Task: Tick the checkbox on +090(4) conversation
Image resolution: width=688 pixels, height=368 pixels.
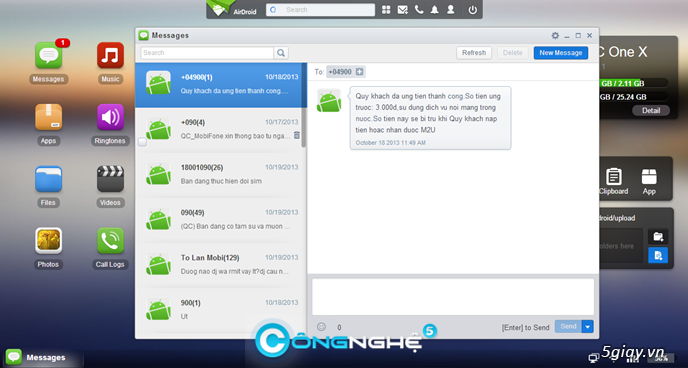Action: click(142, 142)
